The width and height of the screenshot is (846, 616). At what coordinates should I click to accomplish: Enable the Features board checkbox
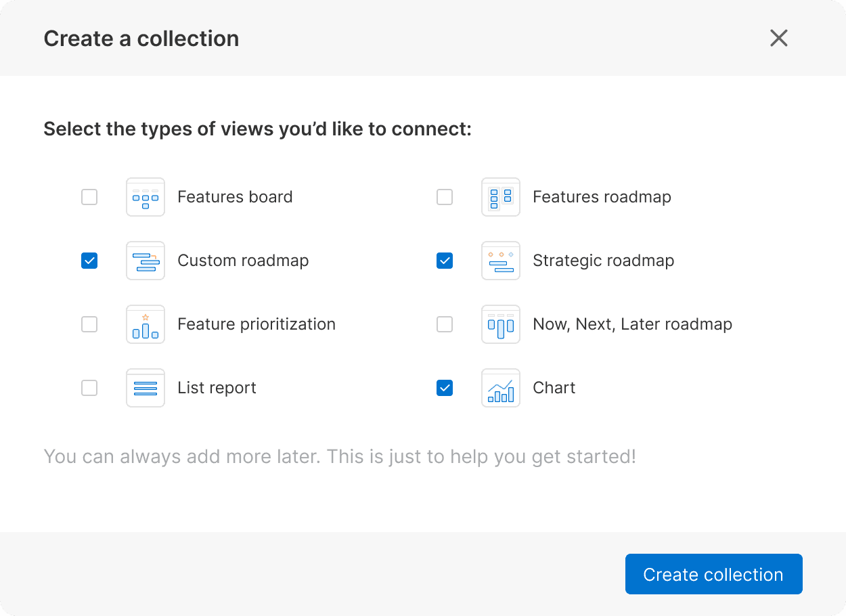tap(89, 197)
